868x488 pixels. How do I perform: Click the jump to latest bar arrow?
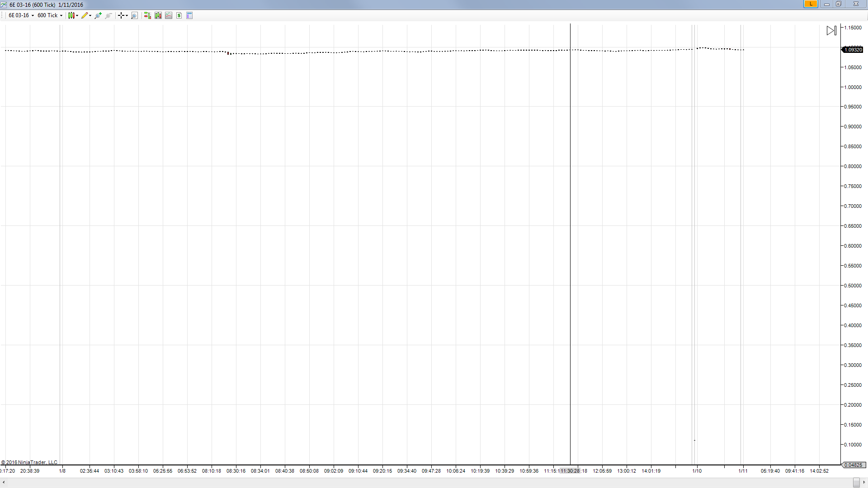pos(831,30)
